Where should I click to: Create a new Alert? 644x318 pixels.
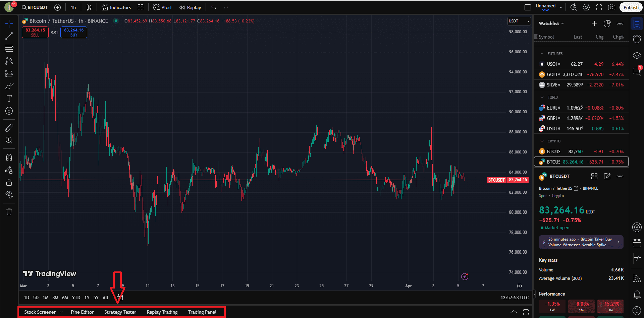coord(162,7)
